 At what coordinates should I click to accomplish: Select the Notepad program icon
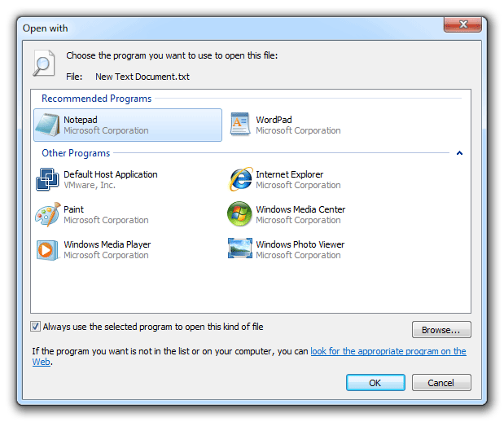click(x=47, y=125)
